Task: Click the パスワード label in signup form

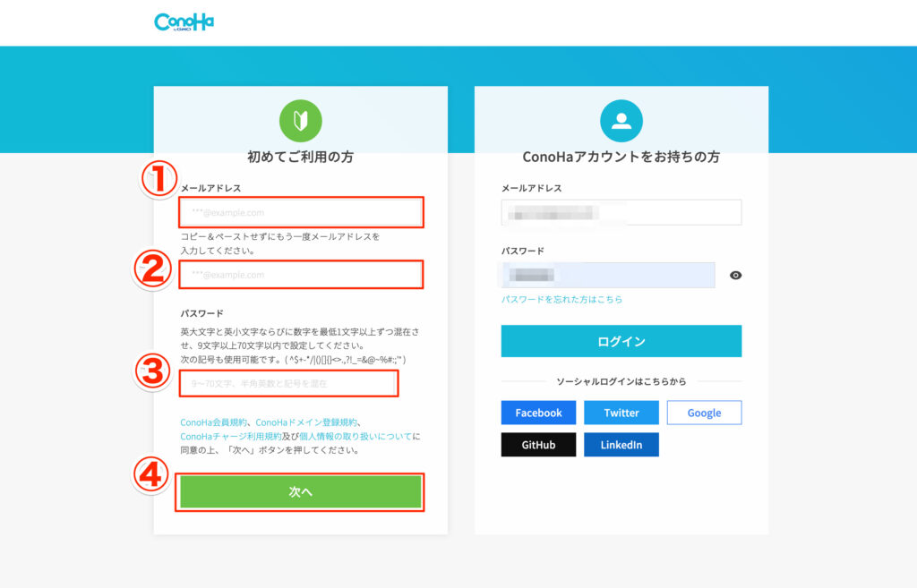Action: point(201,313)
